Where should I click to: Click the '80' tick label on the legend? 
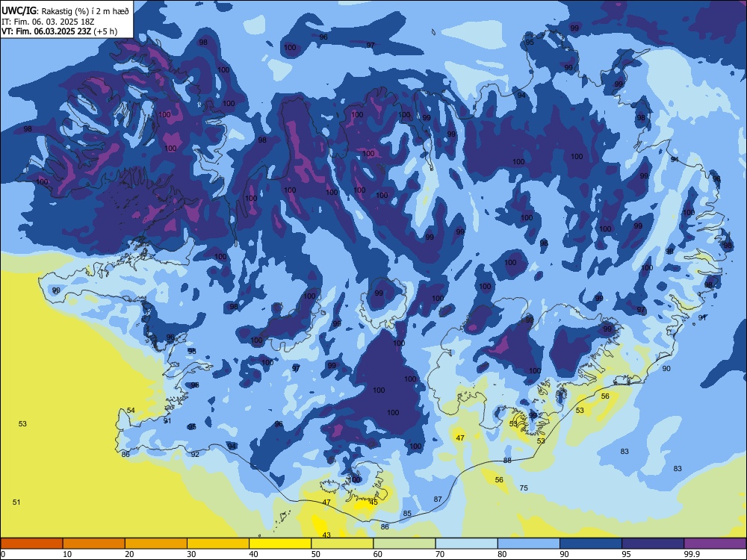click(x=502, y=554)
